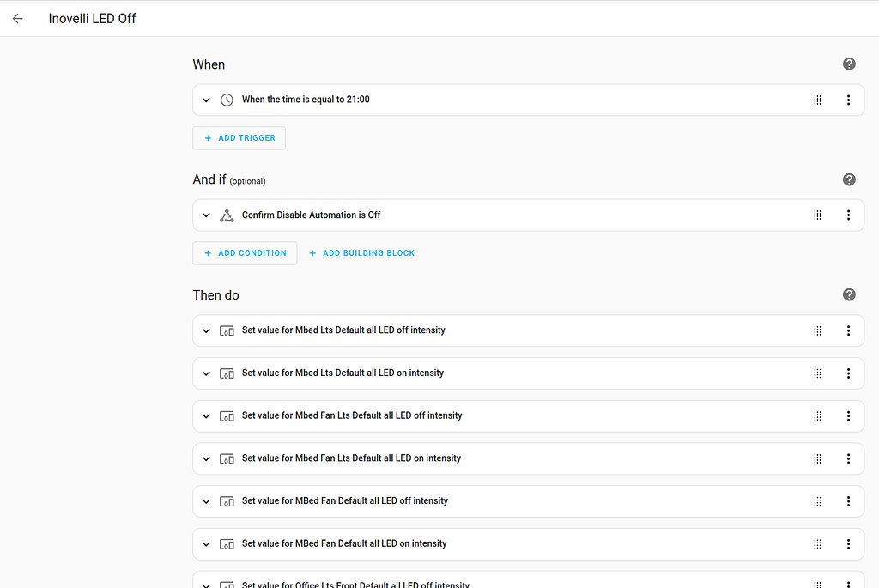Expand Mbed Lts Default LED off intensity action
879x588 pixels.
(206, 330)
